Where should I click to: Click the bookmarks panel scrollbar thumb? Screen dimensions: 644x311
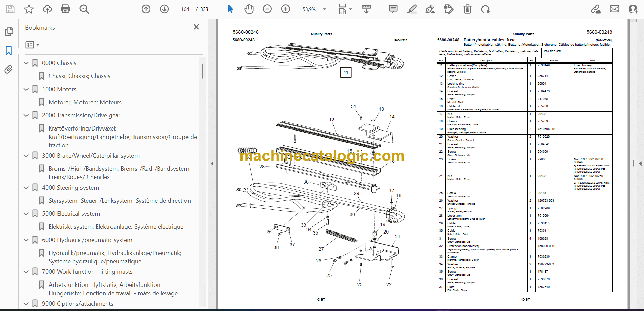tap(202, 71)
